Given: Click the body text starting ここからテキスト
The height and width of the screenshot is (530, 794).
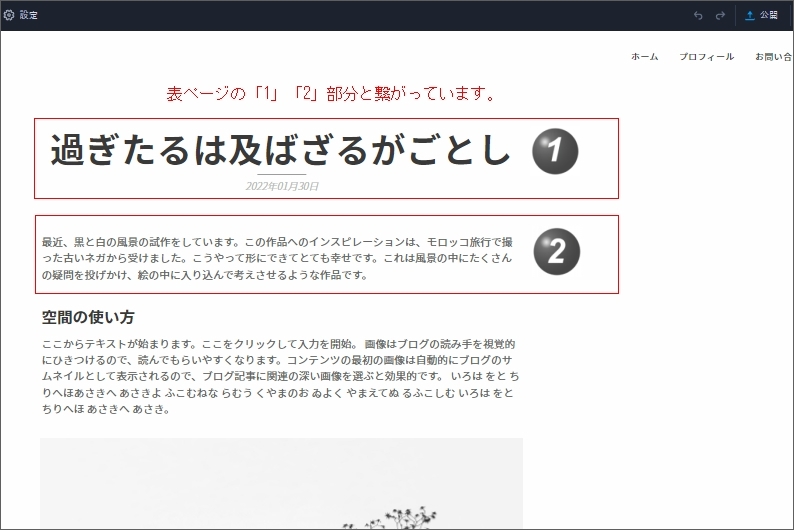Looking at the screenshot, I should pos(280,376).
